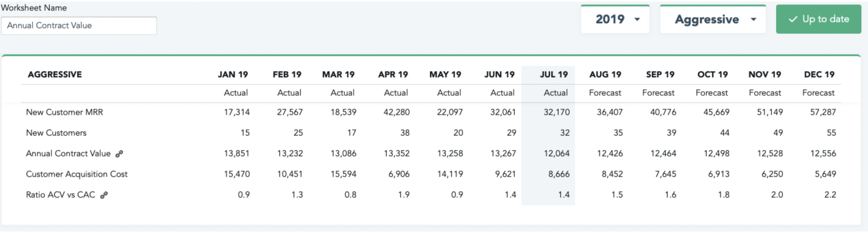
Task: Select January Annual Contract Value cell 13,851
Action: [236, 154]
